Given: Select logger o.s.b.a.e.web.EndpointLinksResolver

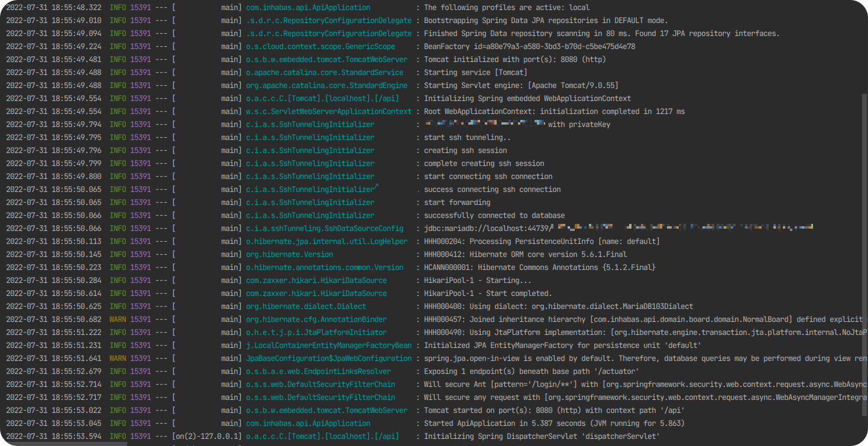Looking at the screenshot, I should [x=319, y=372].
